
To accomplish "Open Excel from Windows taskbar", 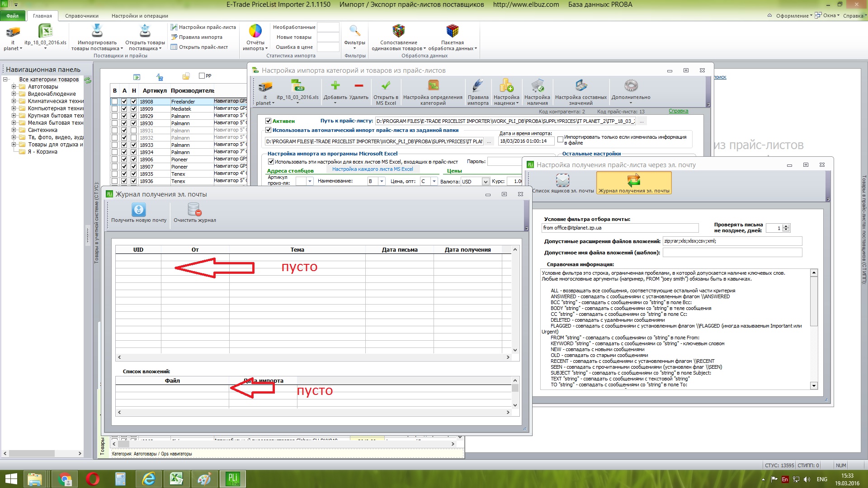I will point(176,479).
